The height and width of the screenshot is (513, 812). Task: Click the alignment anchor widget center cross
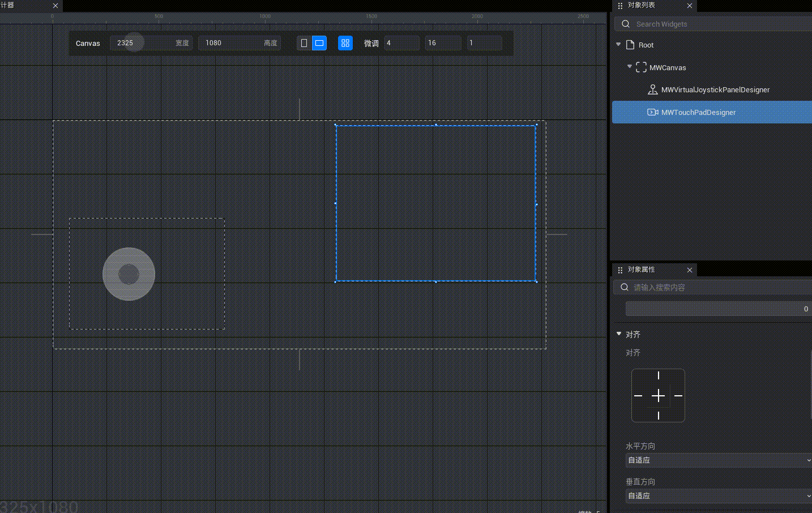click(658, 396)
